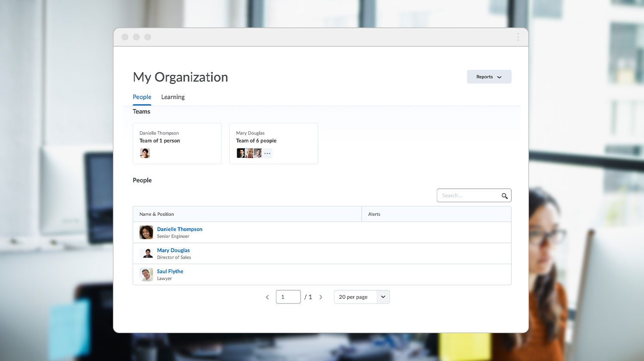Screen dimensions: 644x361
Task: Click Saul Flythe's profile photo in table
Action: coord(146,274)
